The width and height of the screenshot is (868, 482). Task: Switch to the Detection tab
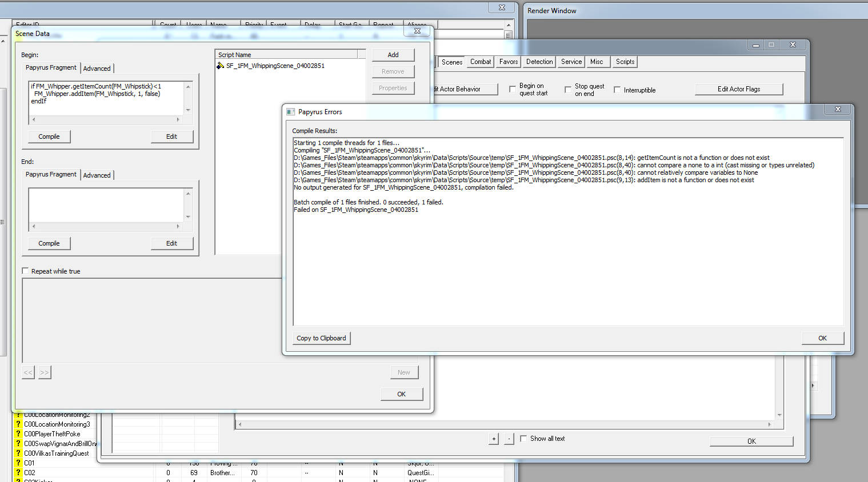539,62
